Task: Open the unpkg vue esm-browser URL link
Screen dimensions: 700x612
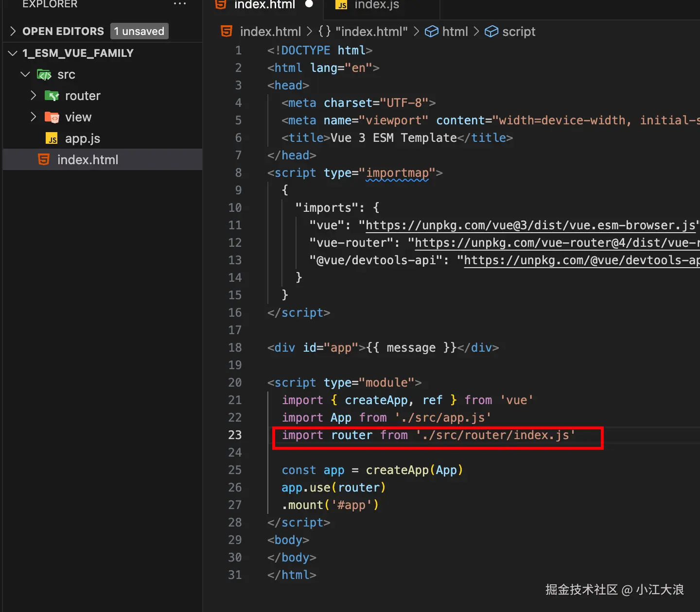Action: [530, 225]
